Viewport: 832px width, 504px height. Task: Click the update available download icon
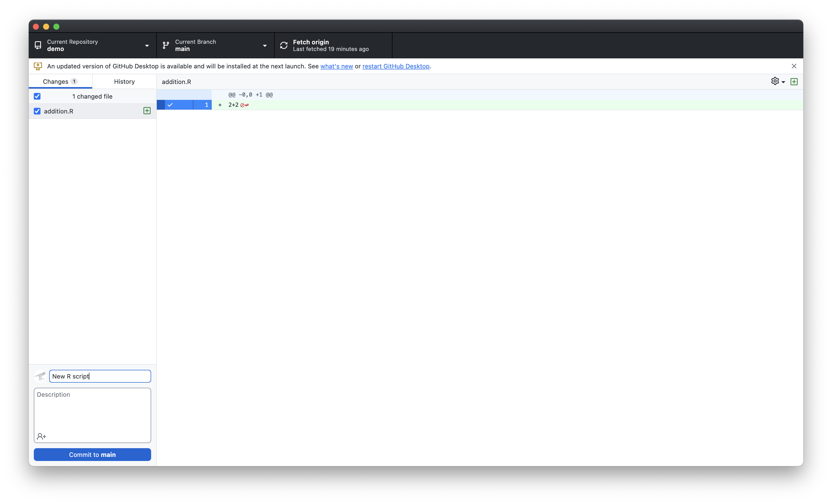pos(38,66)
